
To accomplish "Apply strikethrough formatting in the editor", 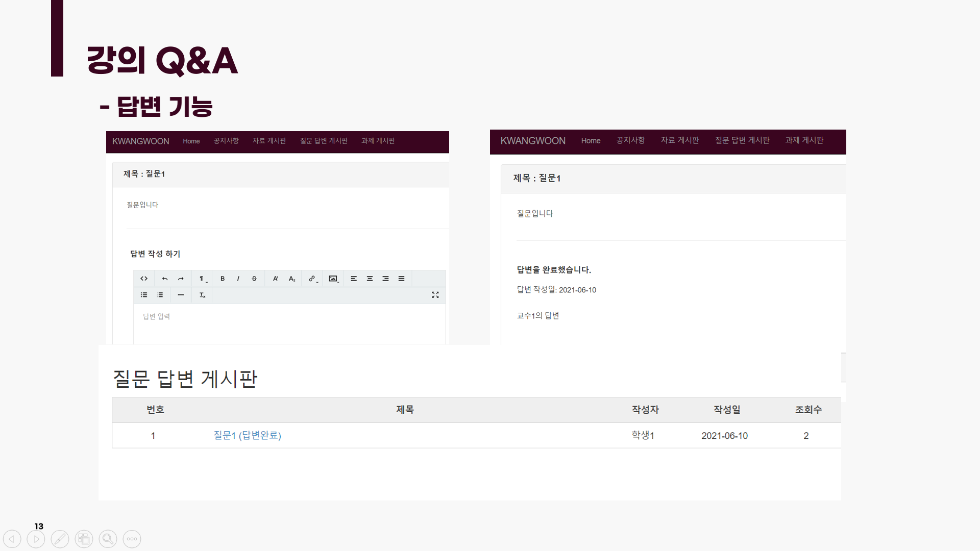I will pyautogui.click(x=254, y=278).
